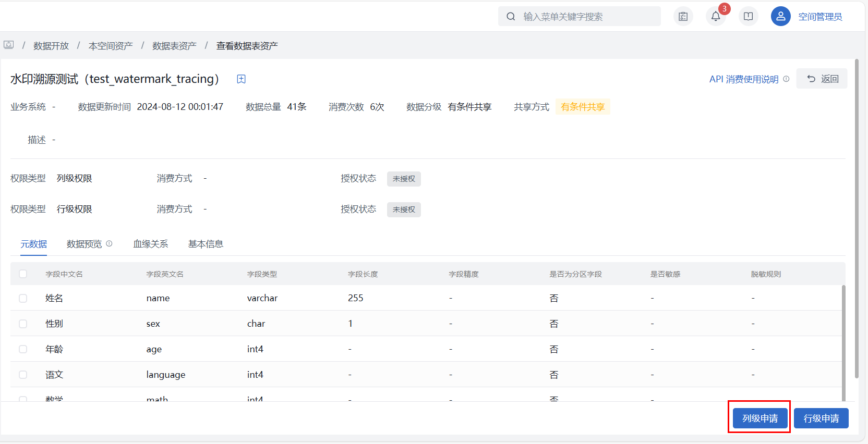Image resolution: width=868 pixels, height=444 pixels.
Task: Click the 返回 button
Action: [822, 79]
